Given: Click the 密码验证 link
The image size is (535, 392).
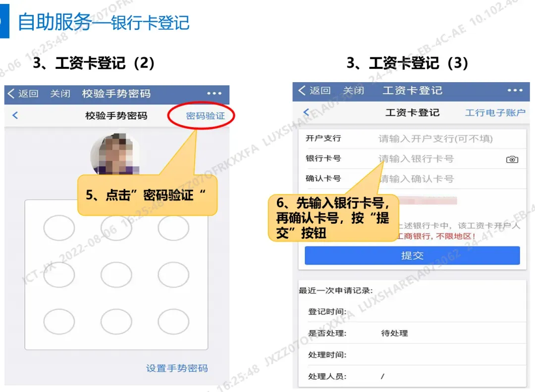Looking at the screenshot, I should tap(206, 116).
